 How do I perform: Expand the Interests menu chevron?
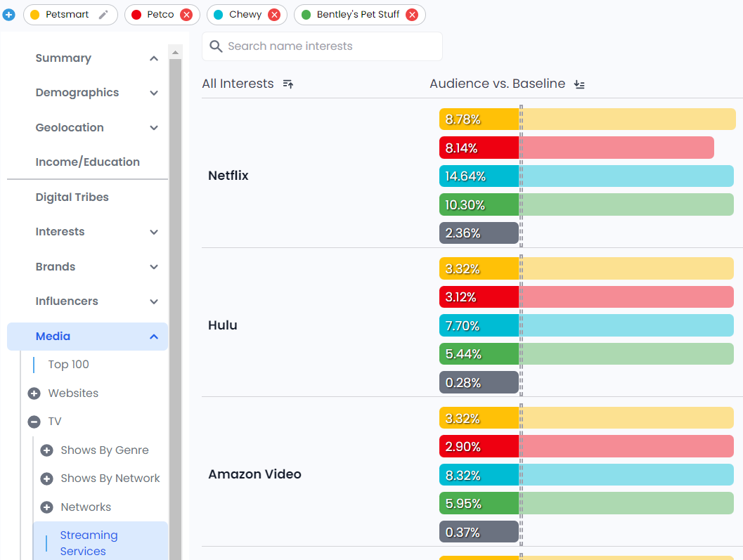coord(153,232)
